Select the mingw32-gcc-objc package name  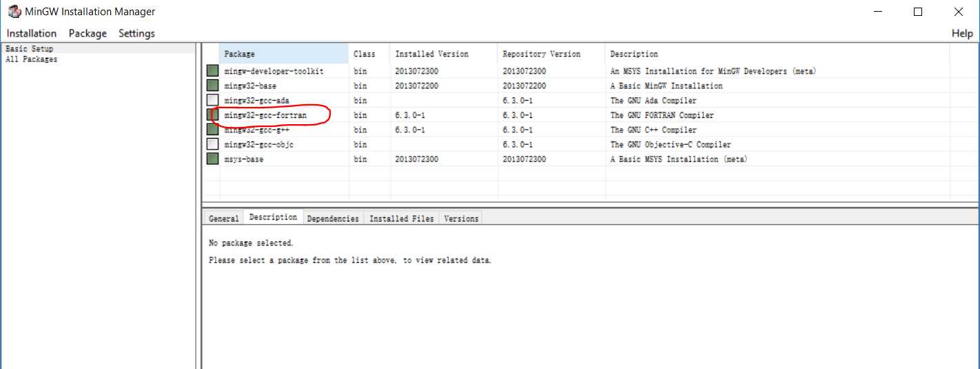260,145
